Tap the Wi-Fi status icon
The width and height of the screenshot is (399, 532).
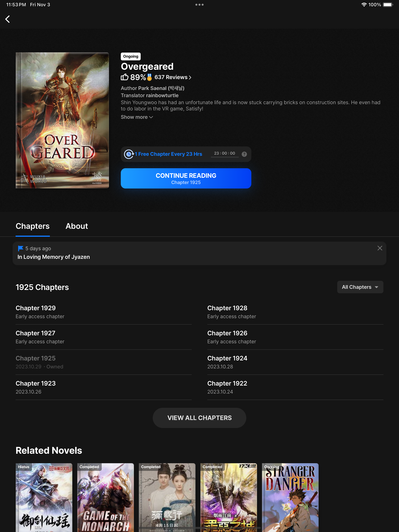point(364,4)
